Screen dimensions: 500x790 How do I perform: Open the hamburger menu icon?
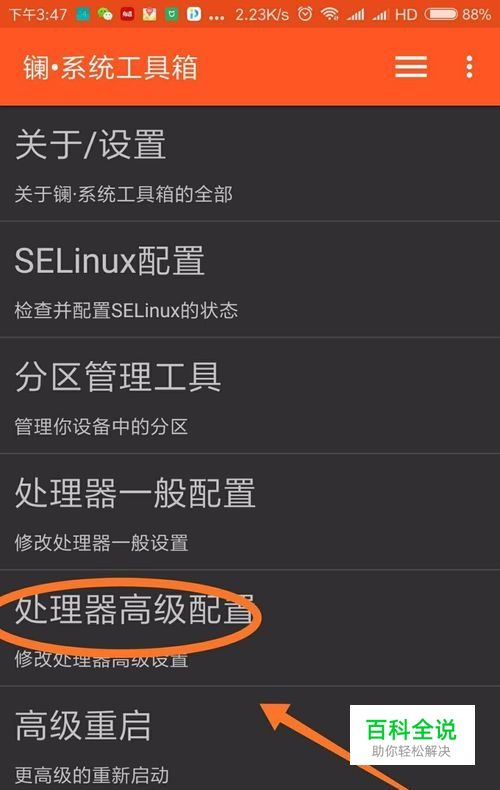pyautogui.click(x=411, y=67)
